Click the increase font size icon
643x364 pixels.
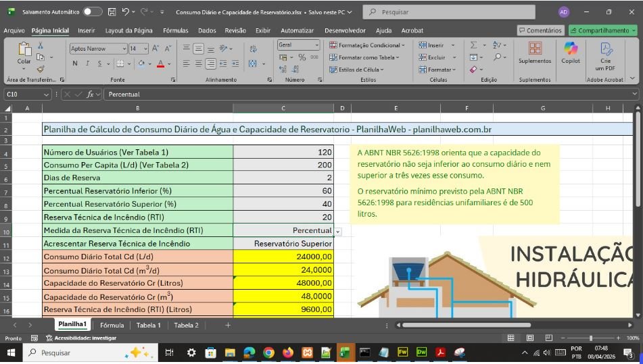[155, 49]
